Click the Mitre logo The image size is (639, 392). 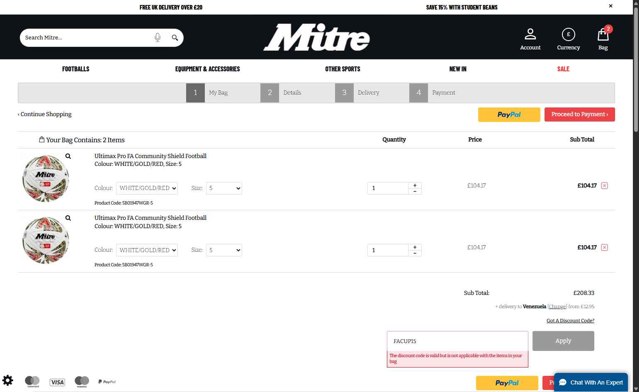[x=317, y=37]
